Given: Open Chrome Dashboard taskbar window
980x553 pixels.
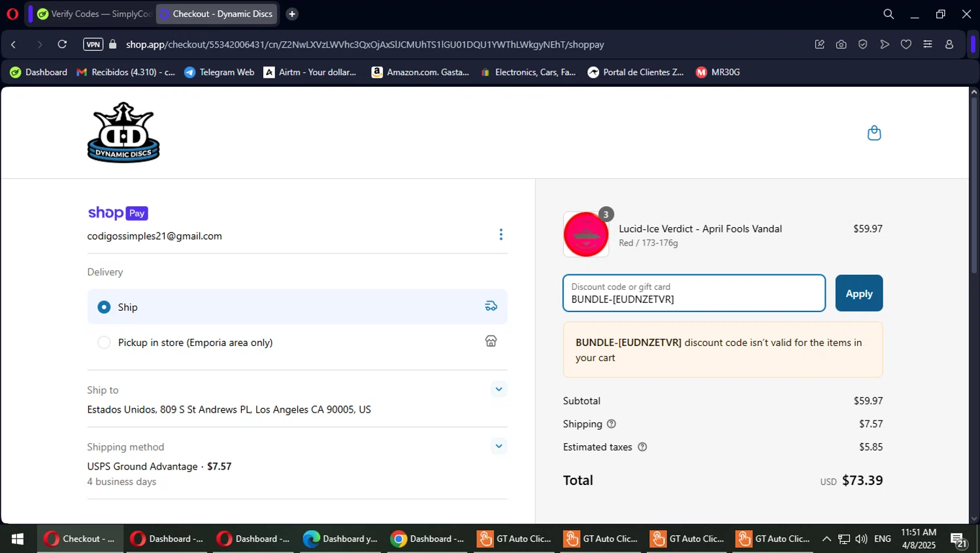Looking at the screenshot, I should tap(427, 539).
